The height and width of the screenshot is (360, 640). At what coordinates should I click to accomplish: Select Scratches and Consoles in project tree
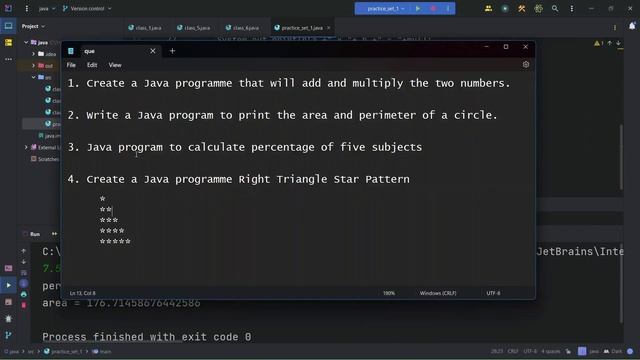click(46, 159)
